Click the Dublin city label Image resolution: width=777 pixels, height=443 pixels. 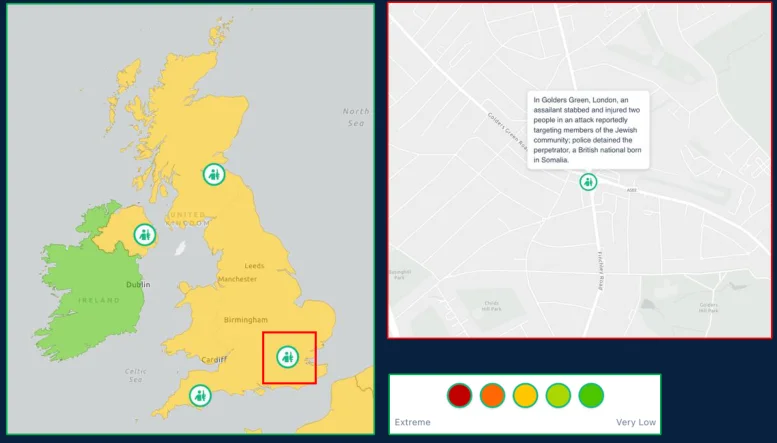point(138,284)
